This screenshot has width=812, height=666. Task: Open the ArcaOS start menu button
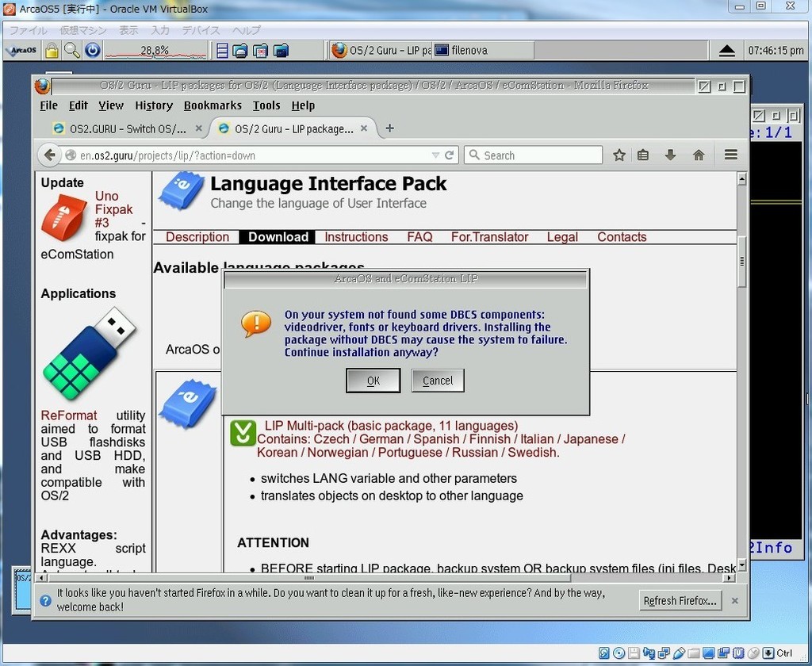coord(21,50)
